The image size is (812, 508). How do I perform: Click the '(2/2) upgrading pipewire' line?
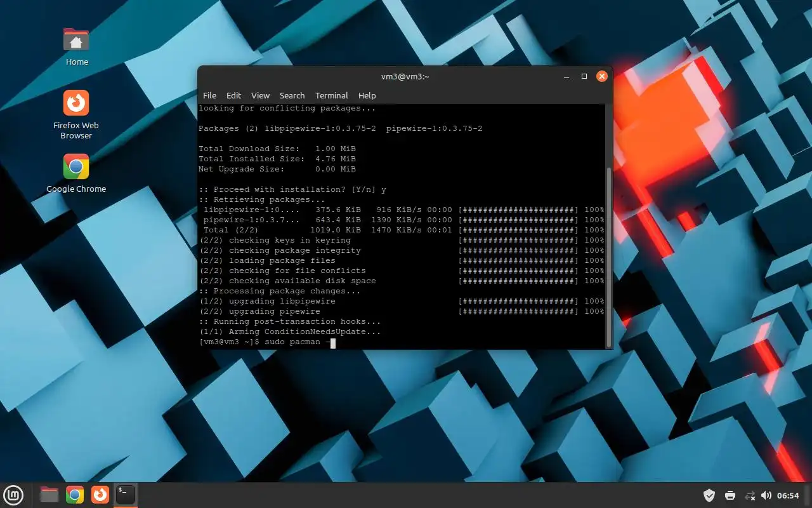402,312
